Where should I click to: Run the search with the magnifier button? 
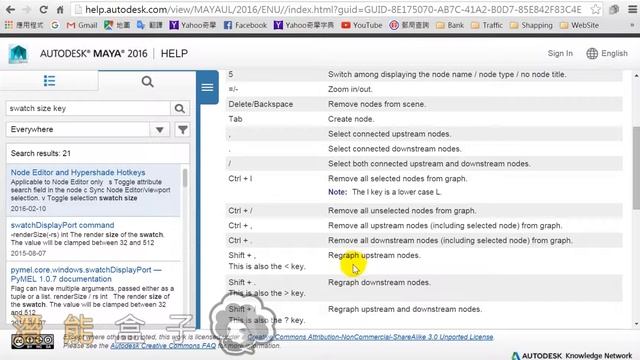(180, 109)
